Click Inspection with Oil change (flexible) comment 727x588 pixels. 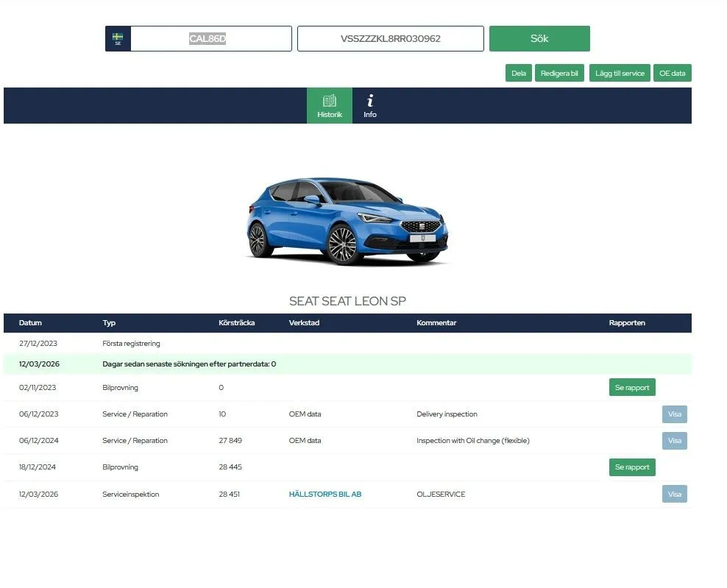473,441
